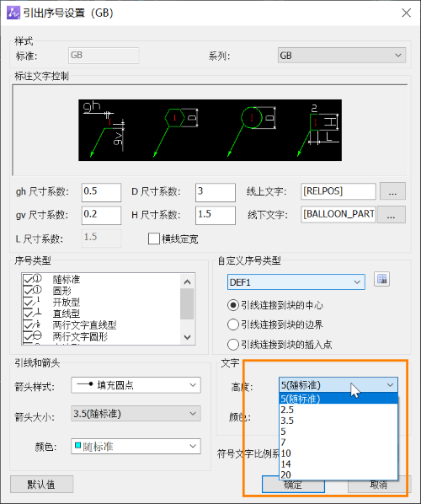The image size is (421, 504).
Task: Click the ... button next to 线下文字
Action: pos(392,215)
